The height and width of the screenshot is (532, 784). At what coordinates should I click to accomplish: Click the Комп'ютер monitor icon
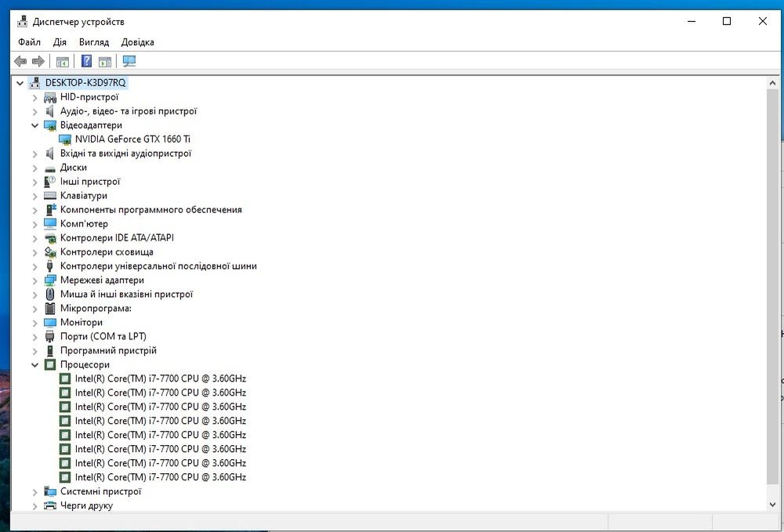(50, 224)
